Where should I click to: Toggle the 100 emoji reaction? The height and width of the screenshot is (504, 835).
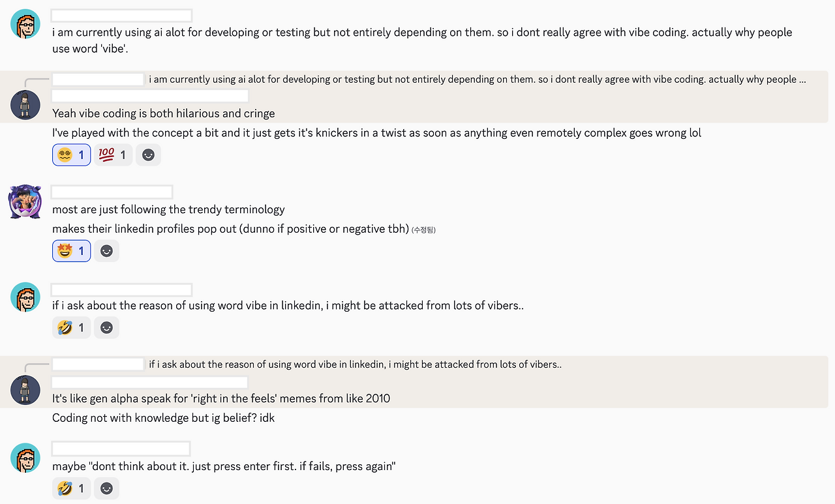pos(113,155)
